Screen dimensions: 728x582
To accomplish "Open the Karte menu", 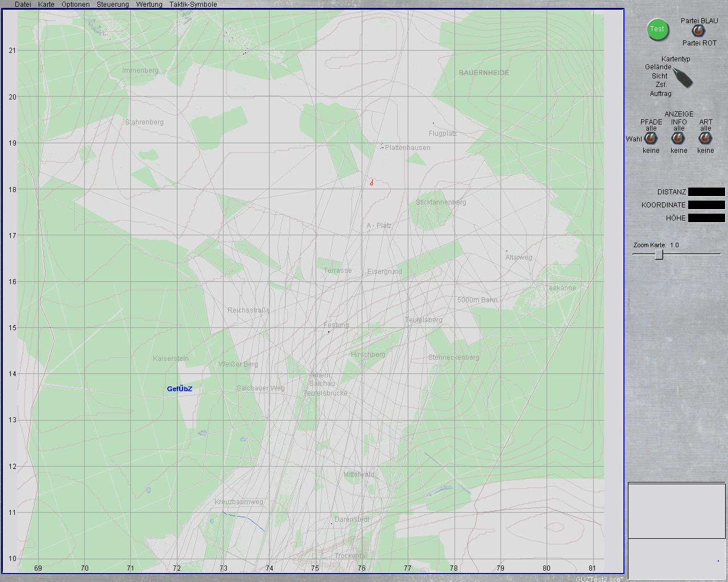I will pyautogui.click(x=46, y=5).
